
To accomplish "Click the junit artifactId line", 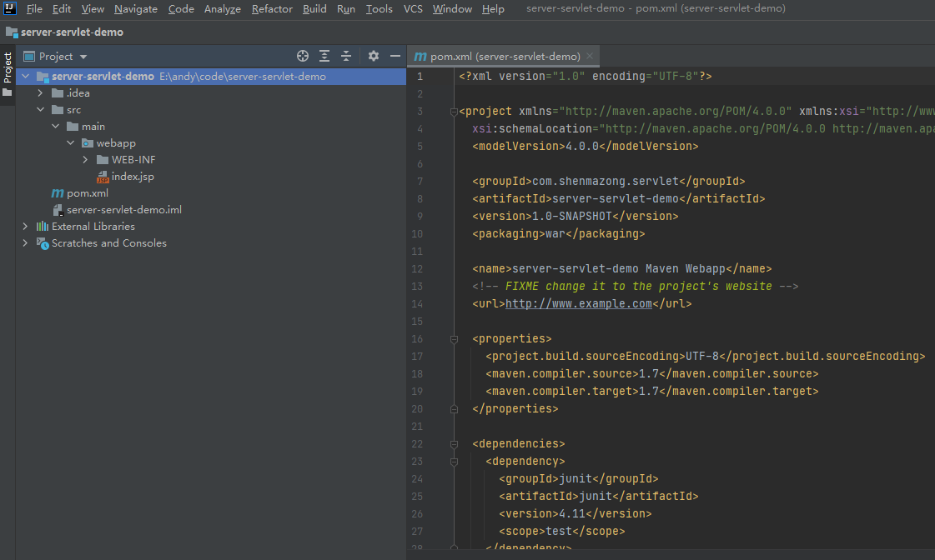I will (x=598, y=497).
